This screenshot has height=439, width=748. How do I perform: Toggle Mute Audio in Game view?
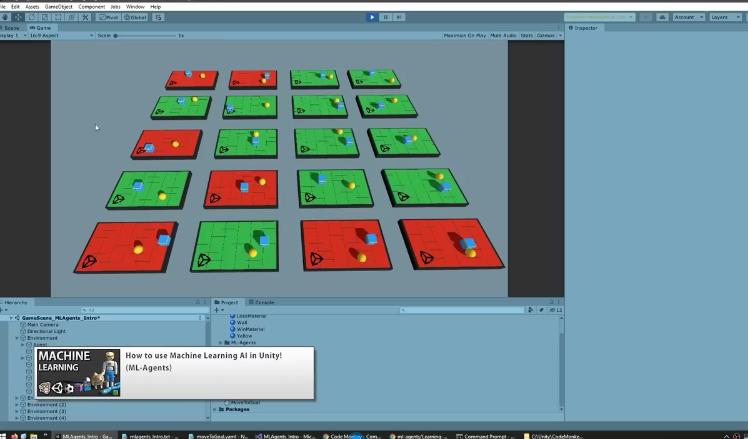[x=502, y=35]
